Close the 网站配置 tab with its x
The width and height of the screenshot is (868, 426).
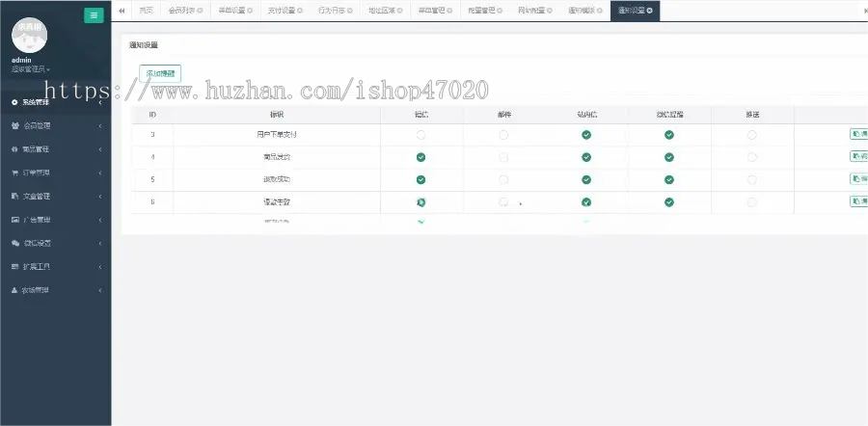[x=549, y=11]
